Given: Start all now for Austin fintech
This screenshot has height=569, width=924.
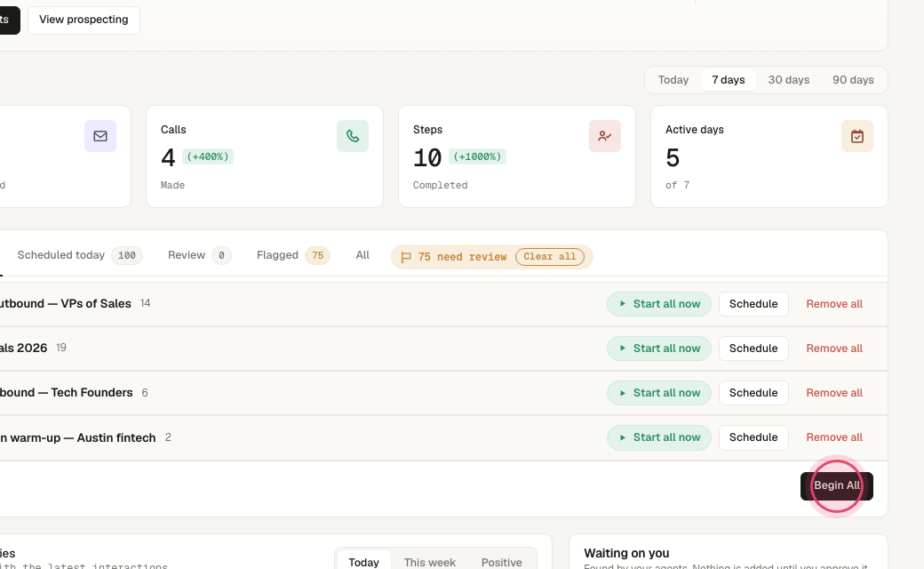Looking at the screenshot, I should pos(659,437).
